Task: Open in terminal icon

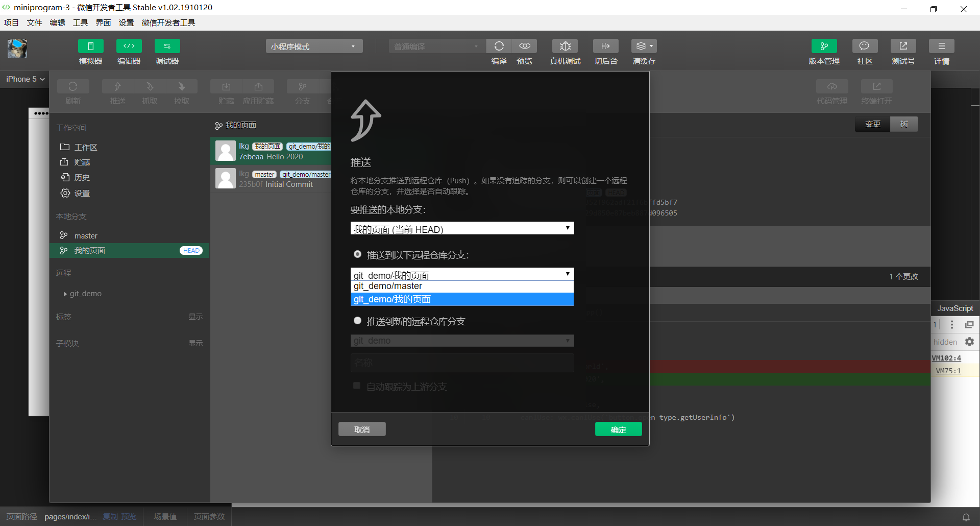Action: [877, 86]
